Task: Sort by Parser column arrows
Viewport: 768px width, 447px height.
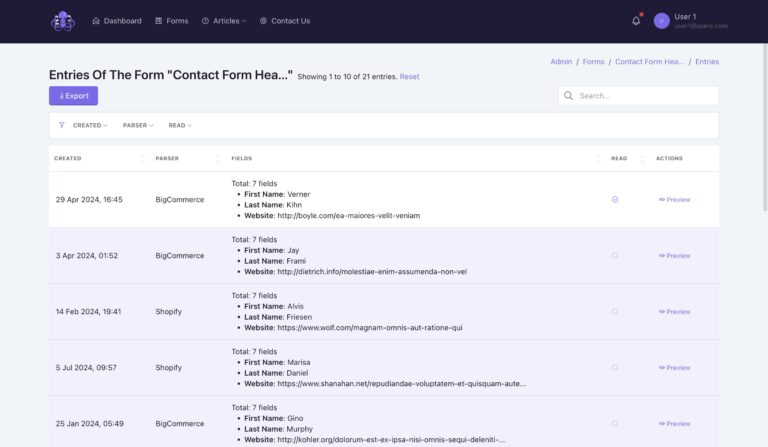Action: (218, 158)
